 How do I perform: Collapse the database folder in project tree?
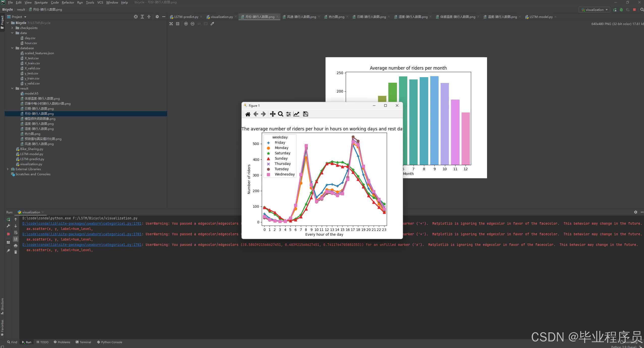tap(12, 48)
